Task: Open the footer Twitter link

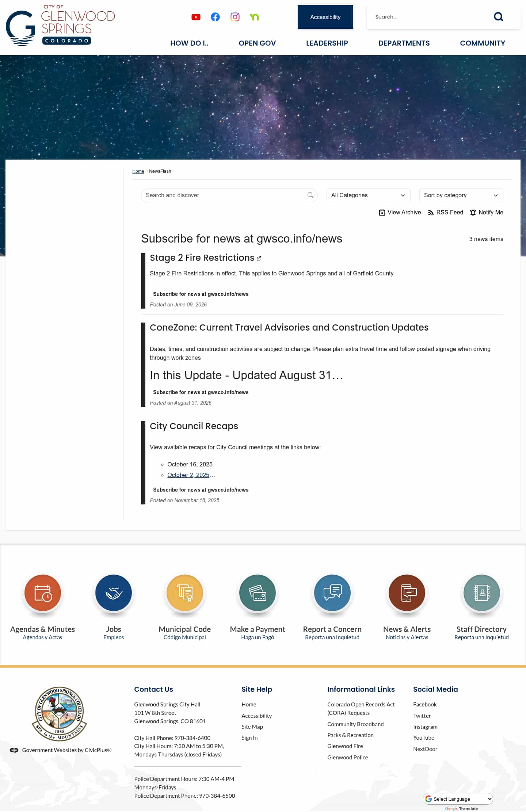Action: 422,716
